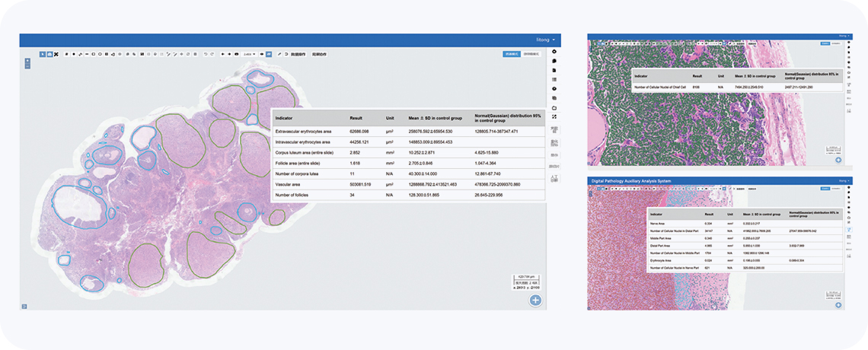Select the rectangle annotation tool
Screen dimensions: 868x350
[93, 54]
